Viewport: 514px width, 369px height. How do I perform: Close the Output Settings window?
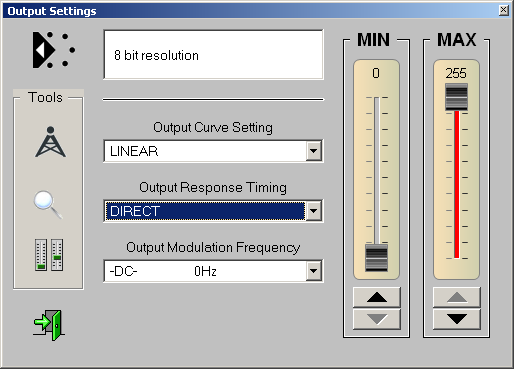point(504,11)
